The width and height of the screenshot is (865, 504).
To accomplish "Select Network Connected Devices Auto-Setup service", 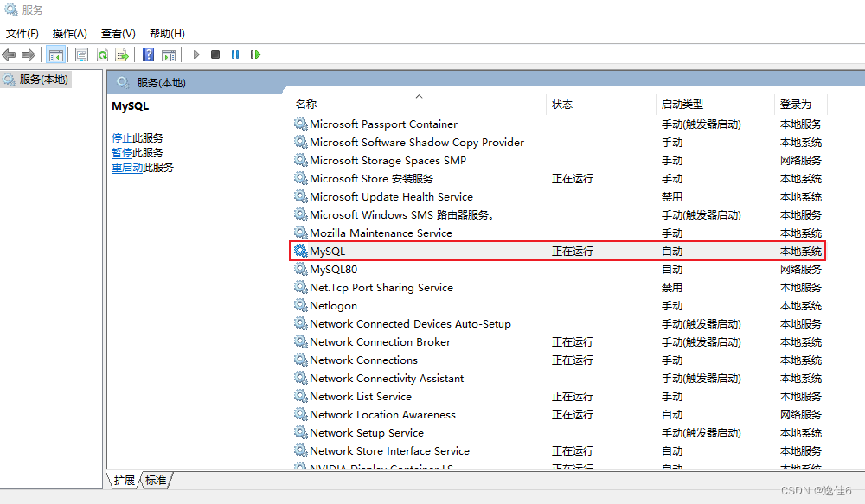I will (x=410, y=324).
